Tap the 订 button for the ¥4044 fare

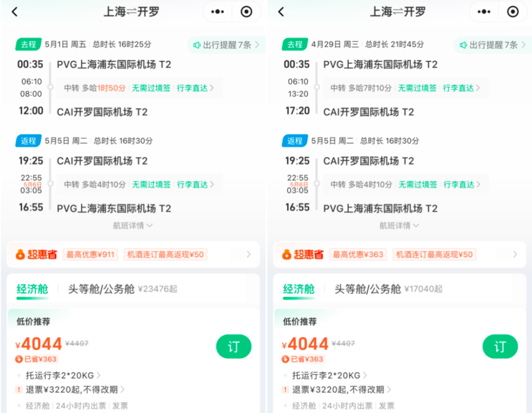[233, 347]
